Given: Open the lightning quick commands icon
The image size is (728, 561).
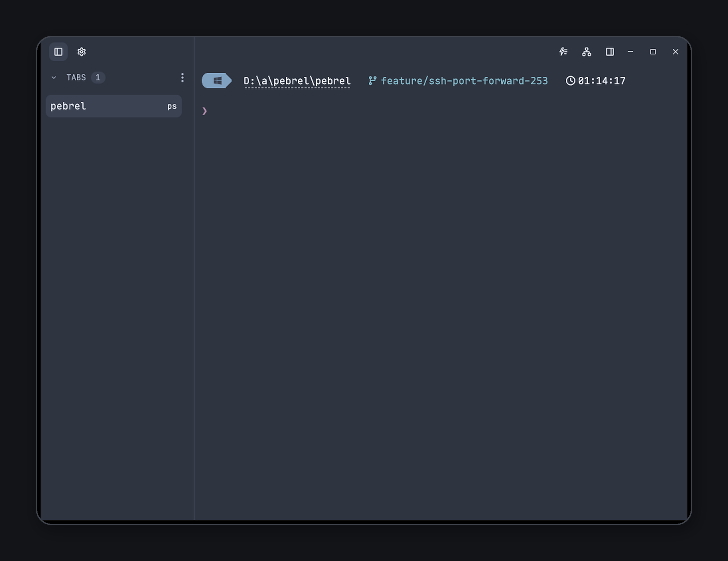Looking at the screenshot, I should [563, 52].
